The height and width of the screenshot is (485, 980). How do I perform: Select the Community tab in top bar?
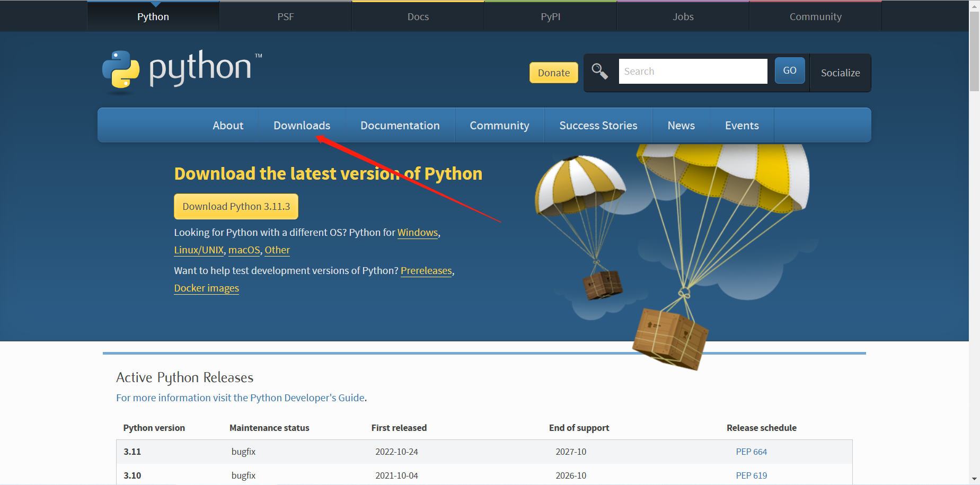pos(816,16)
